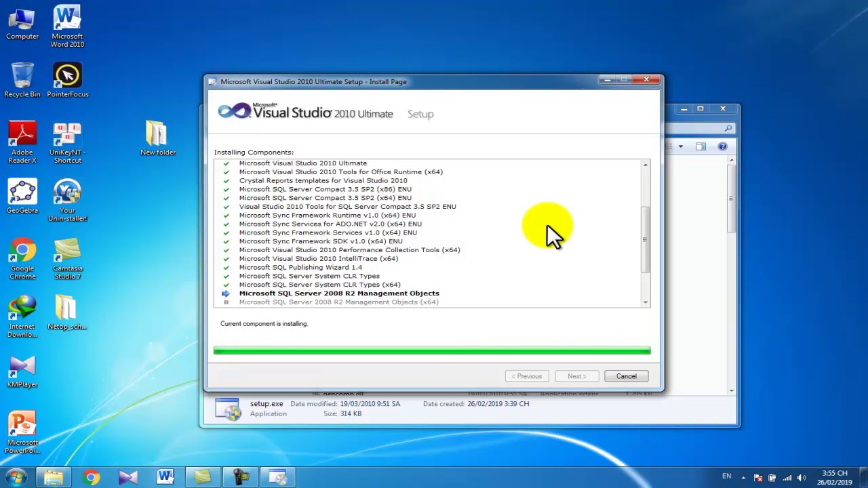This screenshot has width=868, height=488.
Task: Select Microsoft Visual Studio 2010 Ultimate row
Action: click(302, 163)
